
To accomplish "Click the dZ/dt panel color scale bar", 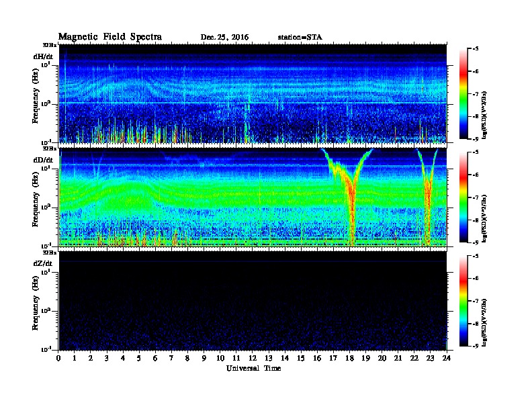I will (463, 301).
